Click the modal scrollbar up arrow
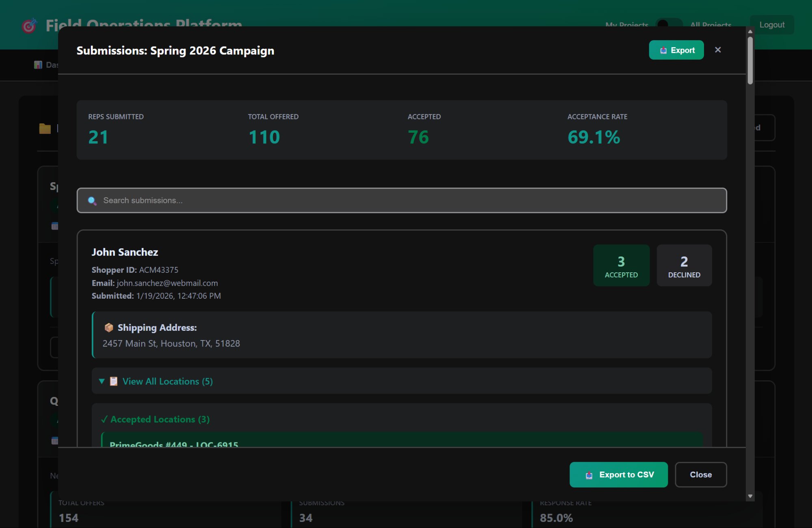Image resolution: width=812 pixels, height=528 pixels. click(750, 31)
